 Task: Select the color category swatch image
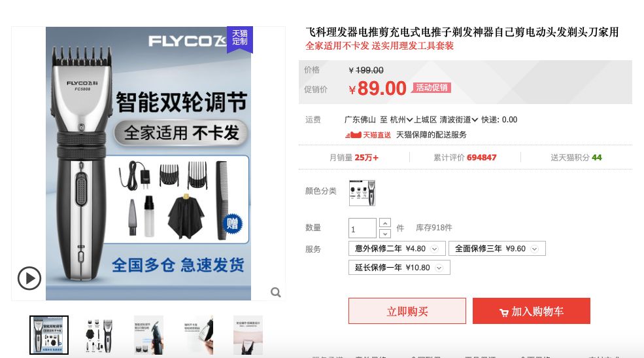pos(362,193)
